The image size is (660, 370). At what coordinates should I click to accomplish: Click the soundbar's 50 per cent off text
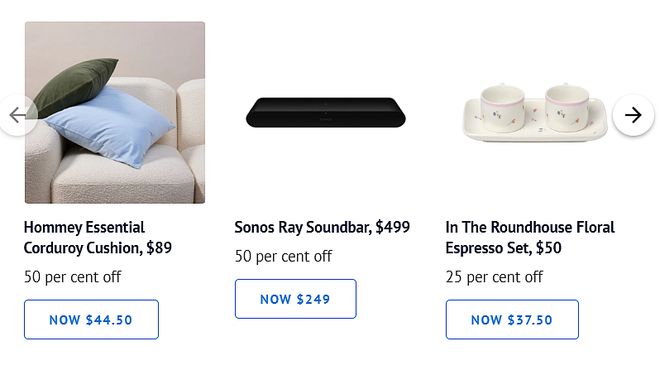pos(283,256)
